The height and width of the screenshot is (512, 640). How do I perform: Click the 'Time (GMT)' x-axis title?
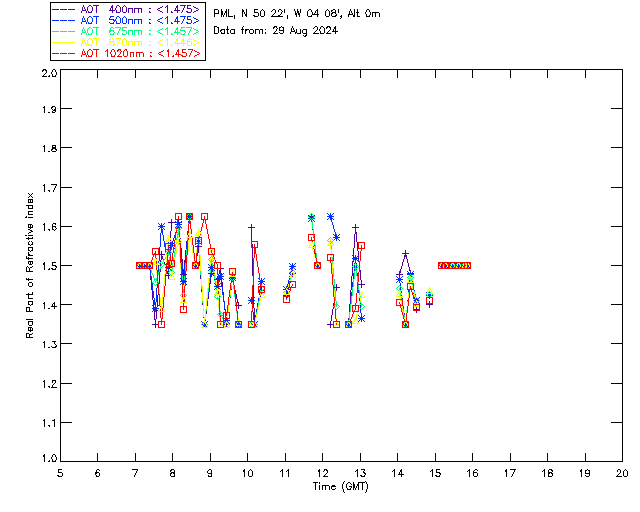341,487
